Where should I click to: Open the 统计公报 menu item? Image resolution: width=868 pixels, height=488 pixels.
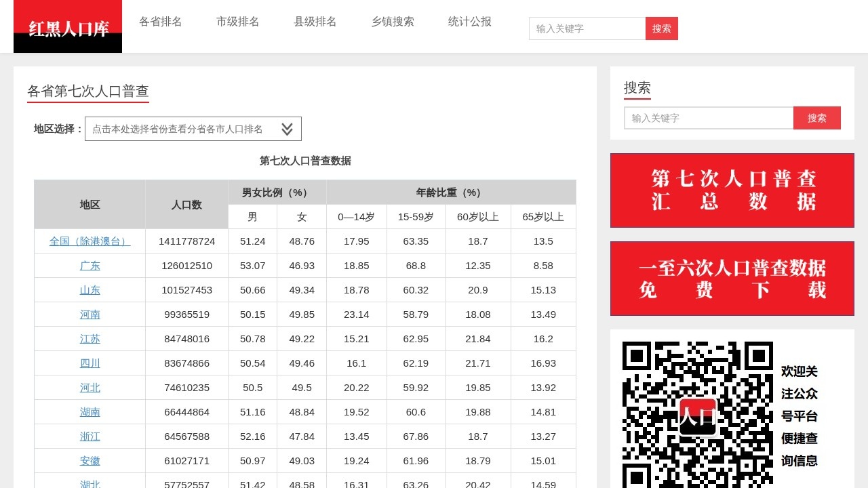[x=469, y=21]
